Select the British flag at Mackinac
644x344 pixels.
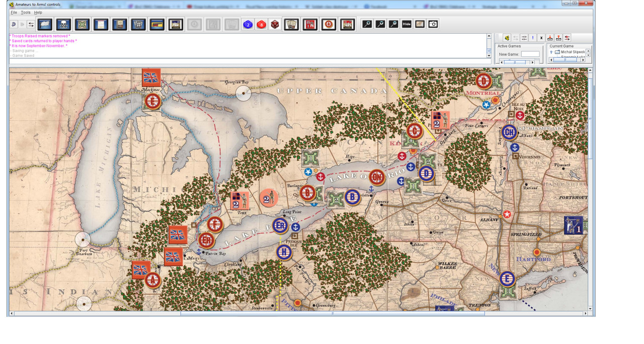[151, 77]
